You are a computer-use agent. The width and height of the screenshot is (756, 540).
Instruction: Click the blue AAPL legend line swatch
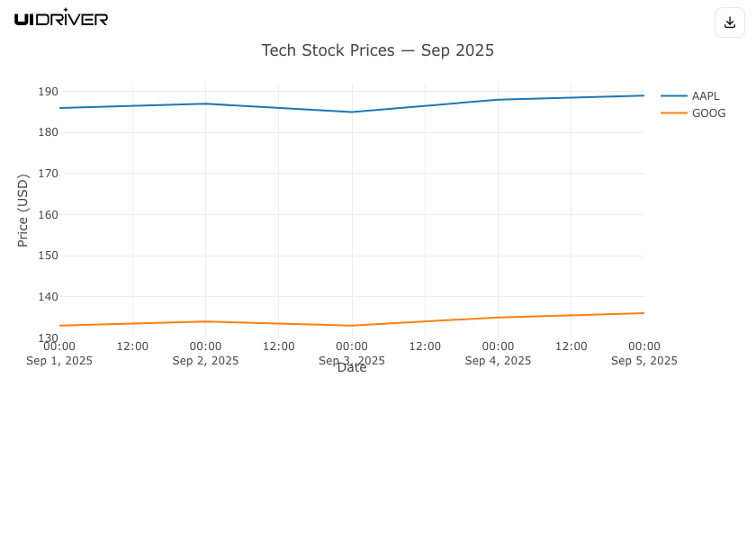click(674, 96)
